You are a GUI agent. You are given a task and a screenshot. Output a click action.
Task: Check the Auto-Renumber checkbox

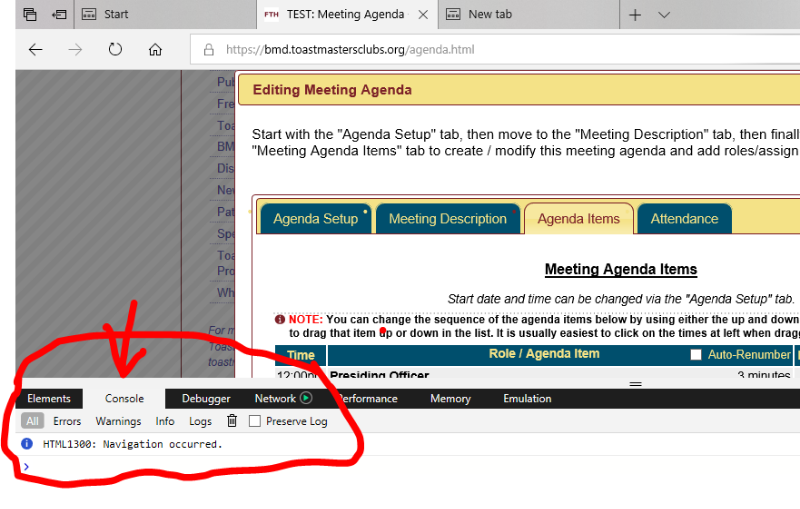pyautogui.click(x=696, y=355)
